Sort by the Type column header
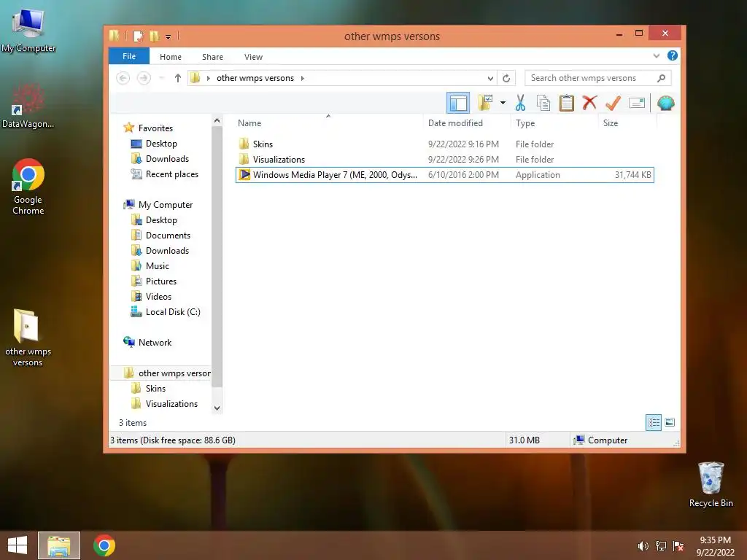 click(x=554, y=122)
